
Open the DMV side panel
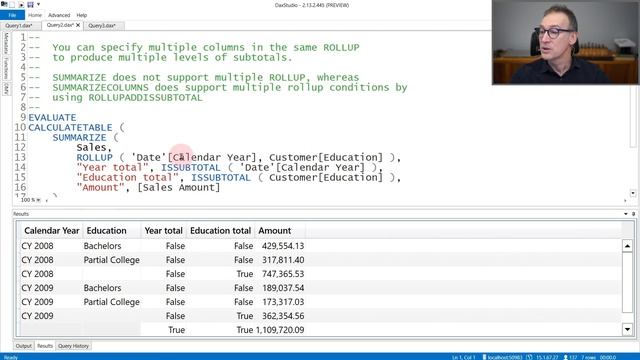pyautogui.click(x=6, y=89)
